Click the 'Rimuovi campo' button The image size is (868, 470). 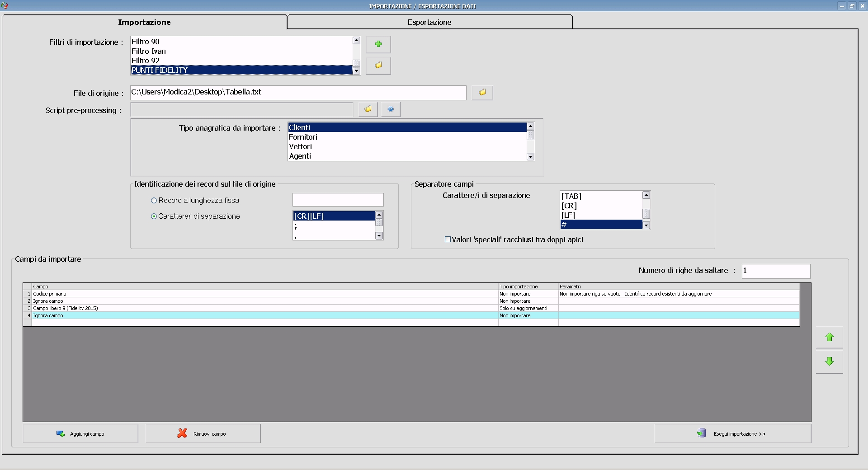pos(203,434)
